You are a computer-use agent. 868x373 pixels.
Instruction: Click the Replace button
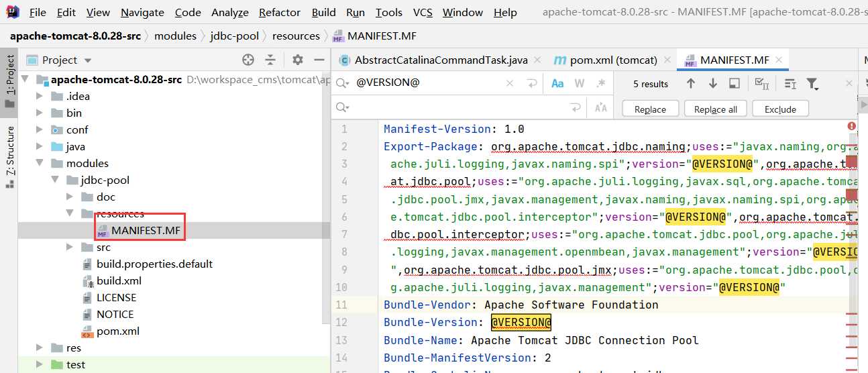click(x=650, y=109)
